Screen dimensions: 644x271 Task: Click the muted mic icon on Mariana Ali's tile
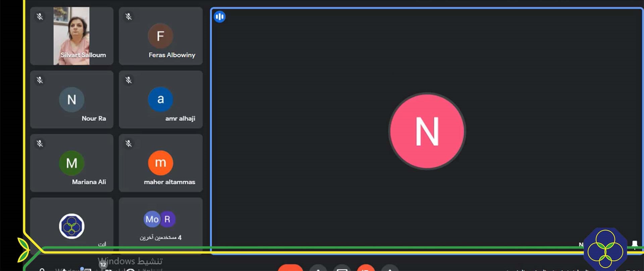(40, 143)
